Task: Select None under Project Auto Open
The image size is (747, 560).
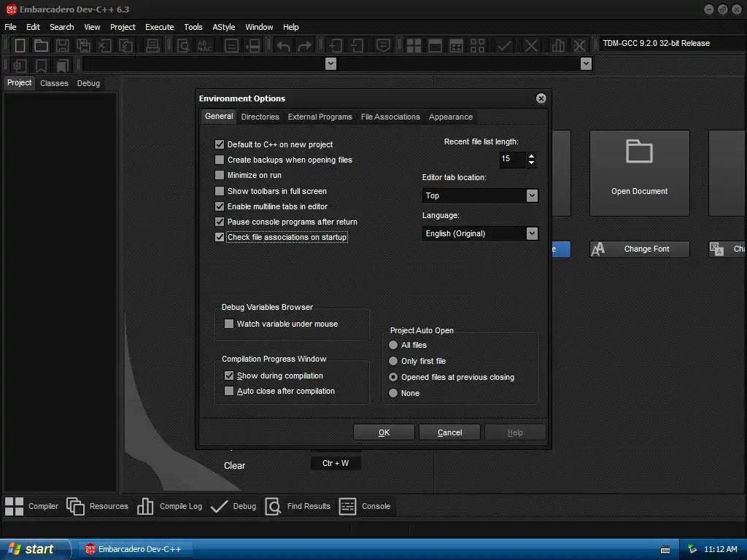Action: coord(393,393)
